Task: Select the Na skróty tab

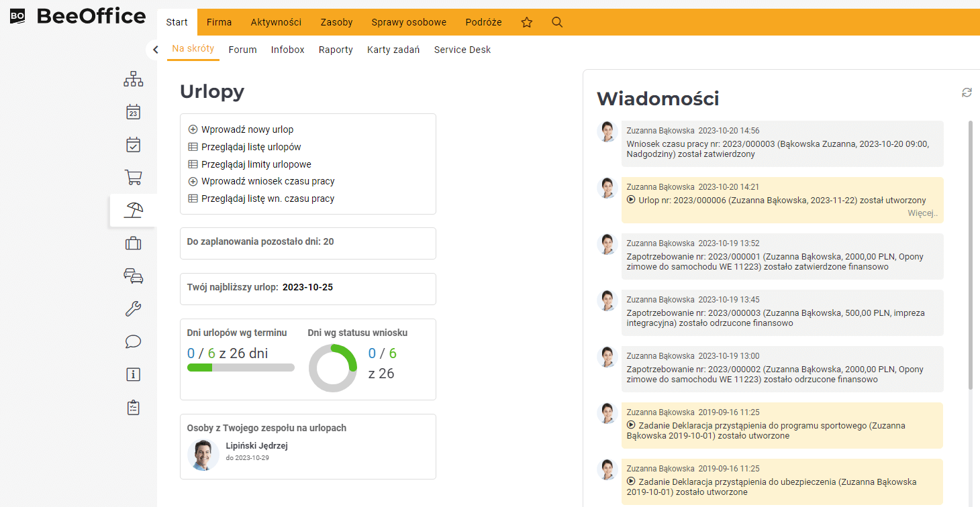Action: (x=193, y=49)
